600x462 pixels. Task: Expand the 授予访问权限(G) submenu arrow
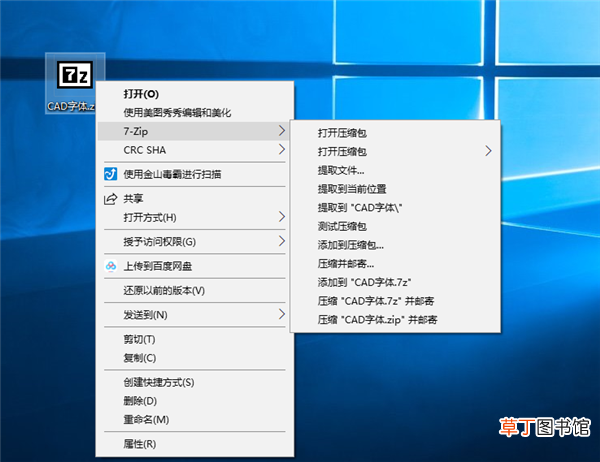(282, 241)
